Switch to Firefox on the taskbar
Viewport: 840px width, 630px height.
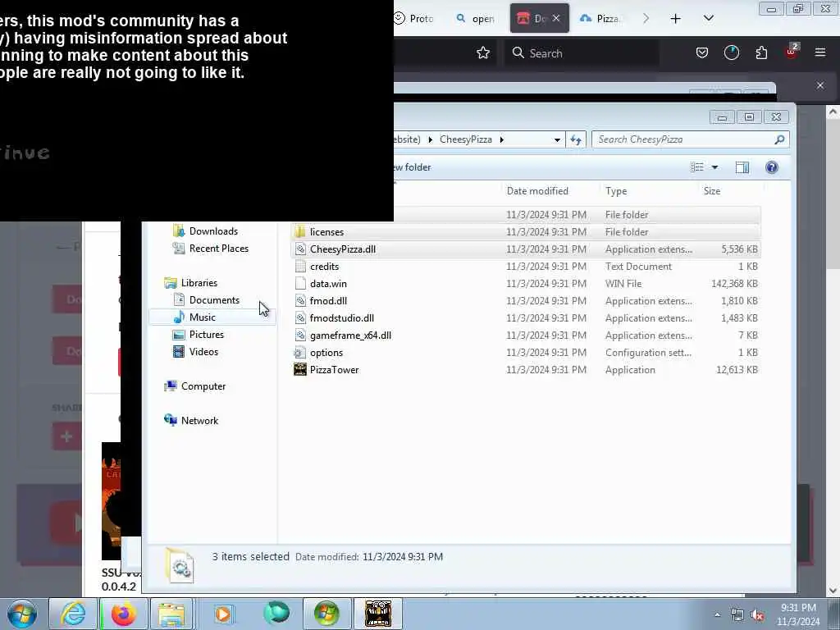point(123,614)
